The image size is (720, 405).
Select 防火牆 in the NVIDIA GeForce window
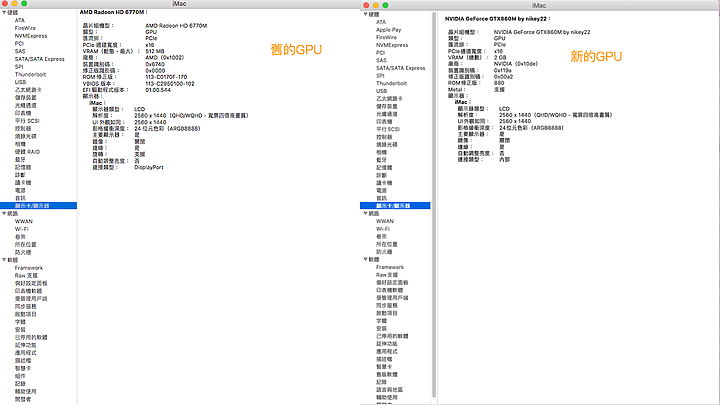(x=384, y=252)
